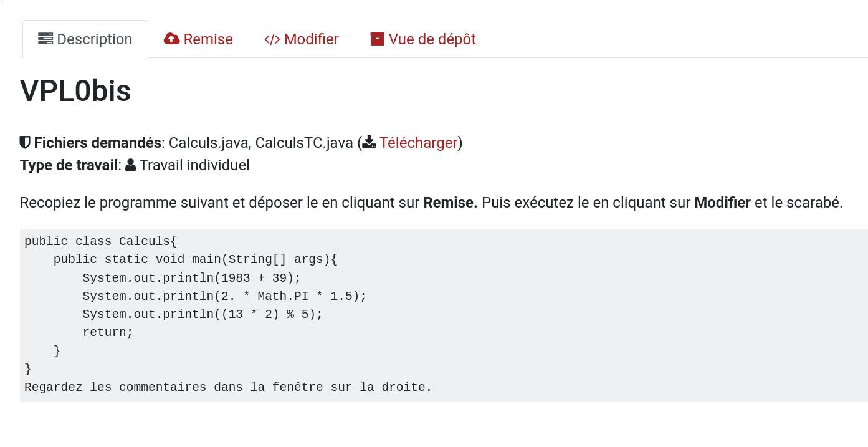Image resolution: width=868 pixels, height=447 pixels.
Task: Click the list icon on the Description tab
Action: (45, 39)
